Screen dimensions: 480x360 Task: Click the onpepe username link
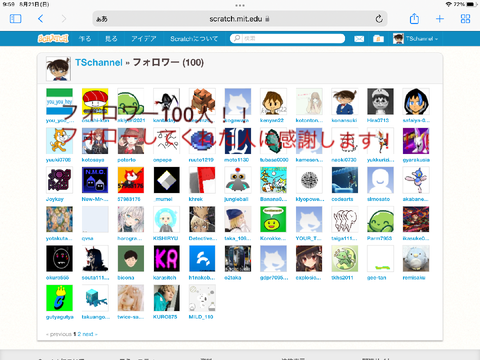click(x=162, y=160)
